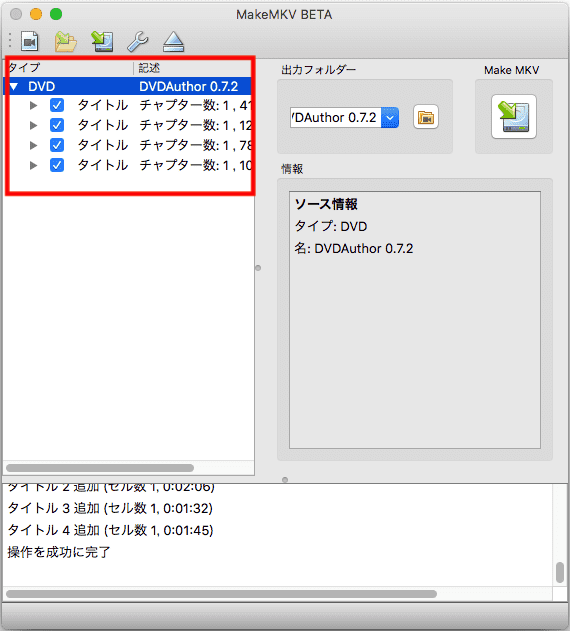Click the save-to-MKV toolbar icon
Image resolution: width=570 pixels, height=631 pixels.
coord(102,41)
